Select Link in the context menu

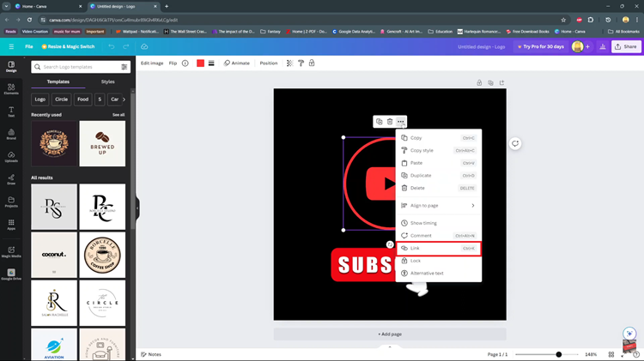pos(439,248)
